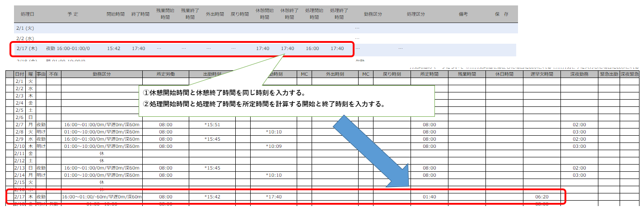Viewport: 644px width, 211px height.
Task: Select the 2/1 (火) row in top table
Action: (x=25, y=28)
